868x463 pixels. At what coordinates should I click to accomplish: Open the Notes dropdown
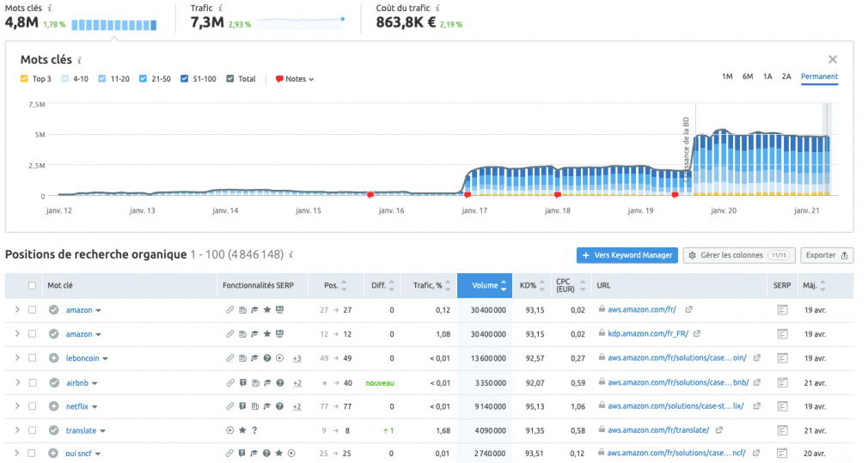coord(295,79)
